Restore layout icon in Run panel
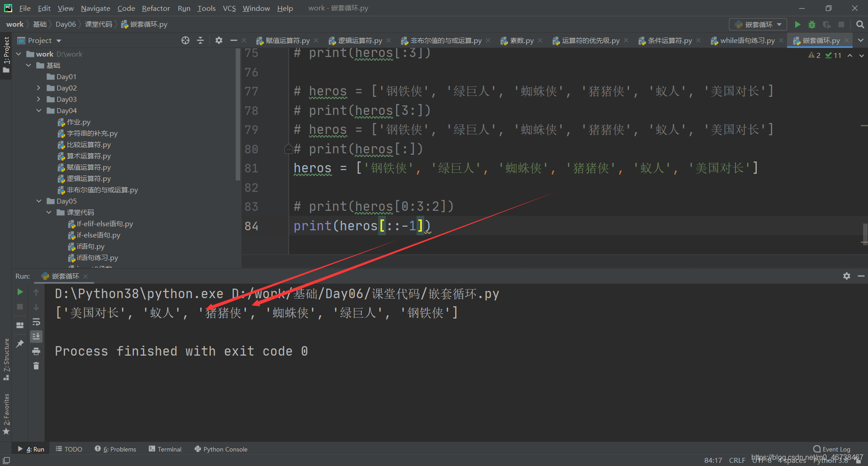This screenshot has height=466, width=868. click(x=20, y=325)
